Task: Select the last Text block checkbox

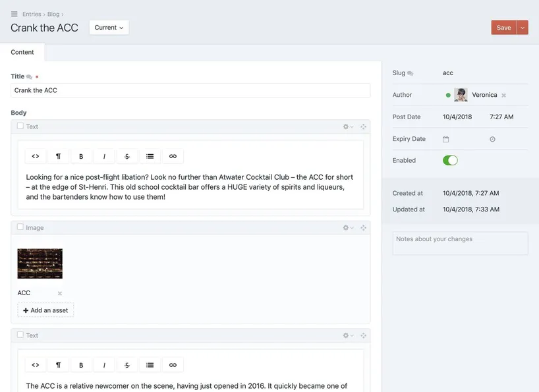Action: [x=20, y=335]
